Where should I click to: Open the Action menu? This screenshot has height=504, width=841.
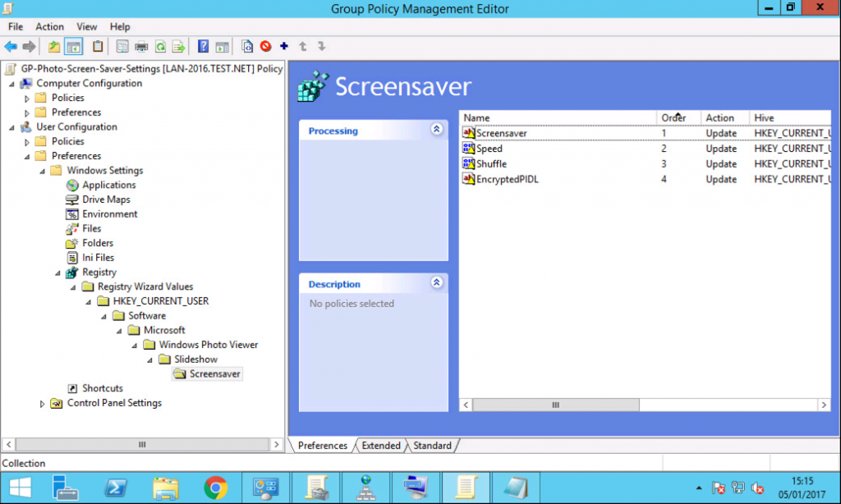coord(49,26)
